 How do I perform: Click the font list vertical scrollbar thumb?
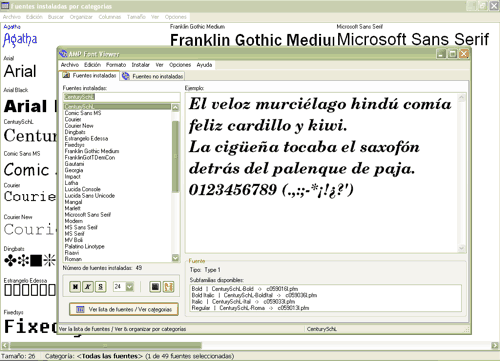175,157
